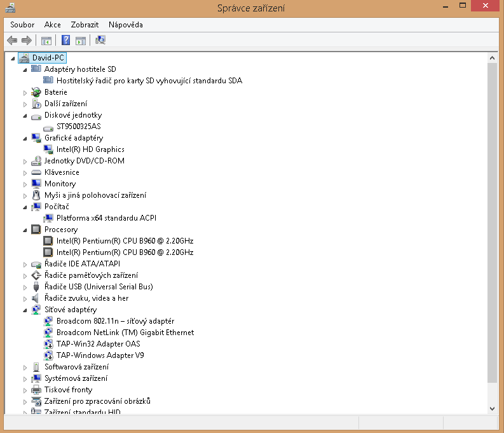Collapse Diskové jednotky category
The width and height of the screenshot is (504, 433).
coord(25,116)
